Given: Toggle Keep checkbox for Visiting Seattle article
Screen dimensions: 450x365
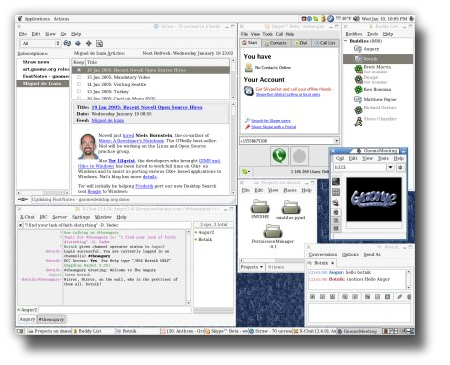Looking at the screenshot, I should pyautogui.click(x=79, y=84).
